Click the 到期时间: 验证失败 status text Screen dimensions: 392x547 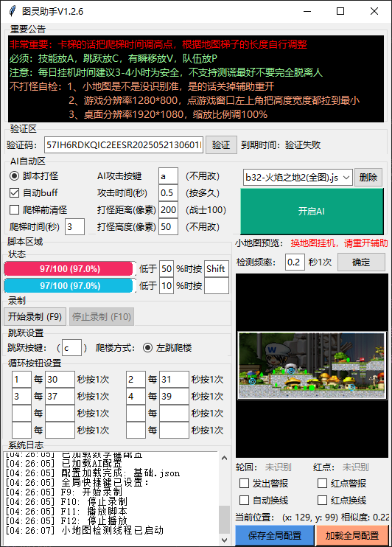pos(281,144)
